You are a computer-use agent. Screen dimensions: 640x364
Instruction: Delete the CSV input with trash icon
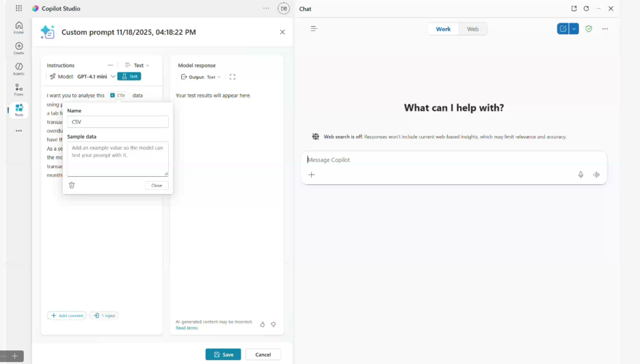(x=72, y=185)
